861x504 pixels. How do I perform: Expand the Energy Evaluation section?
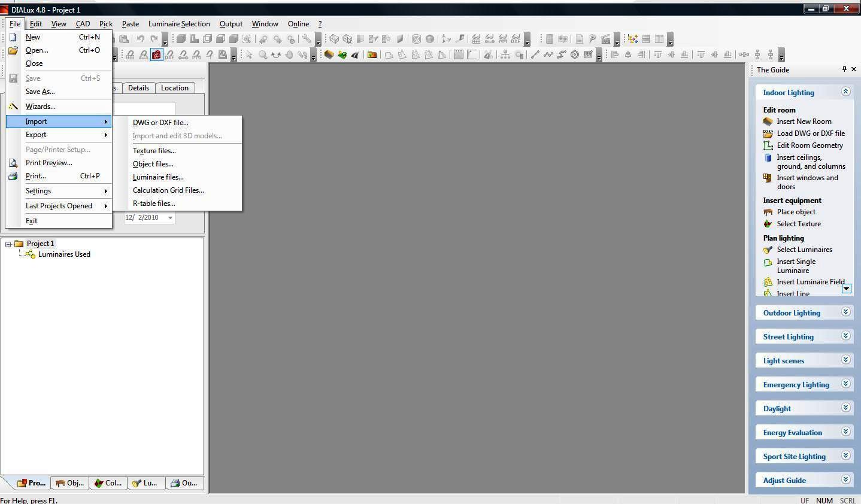(845, 432)
